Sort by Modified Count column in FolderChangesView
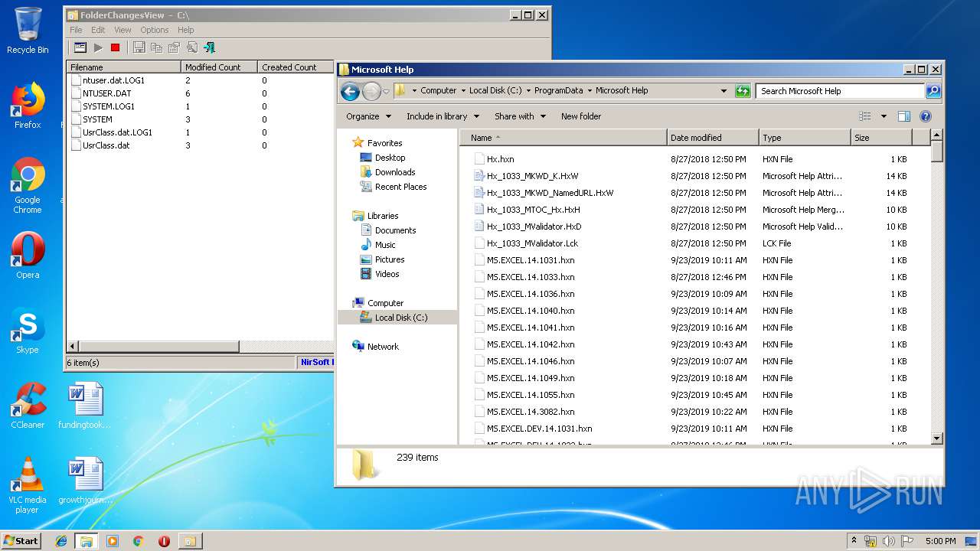The image size is (980, 551). [219, 67]
